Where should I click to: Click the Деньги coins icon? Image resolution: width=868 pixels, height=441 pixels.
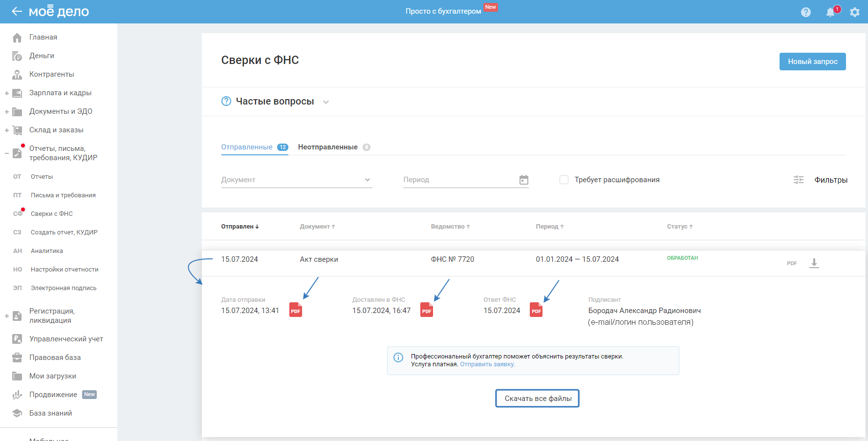tap(17, 56)
